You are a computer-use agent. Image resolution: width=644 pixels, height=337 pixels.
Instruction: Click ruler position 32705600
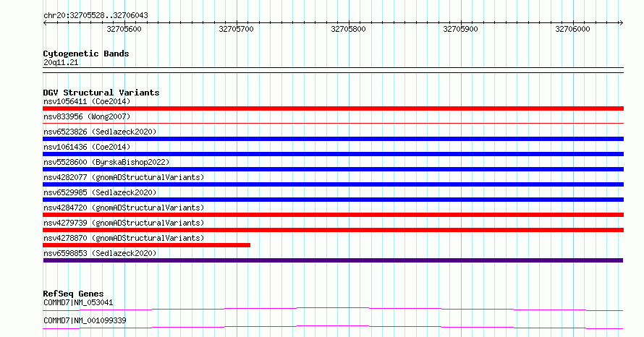pos(124,29)
